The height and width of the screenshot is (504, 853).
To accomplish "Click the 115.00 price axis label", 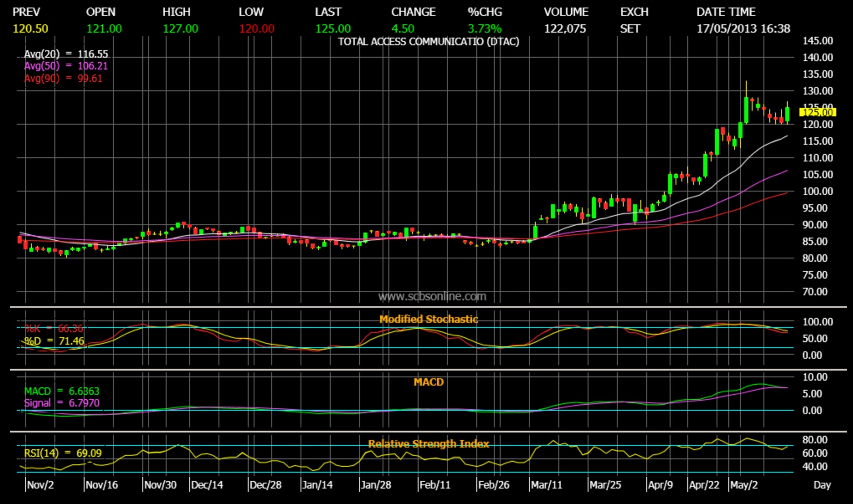I will [818, 141].
